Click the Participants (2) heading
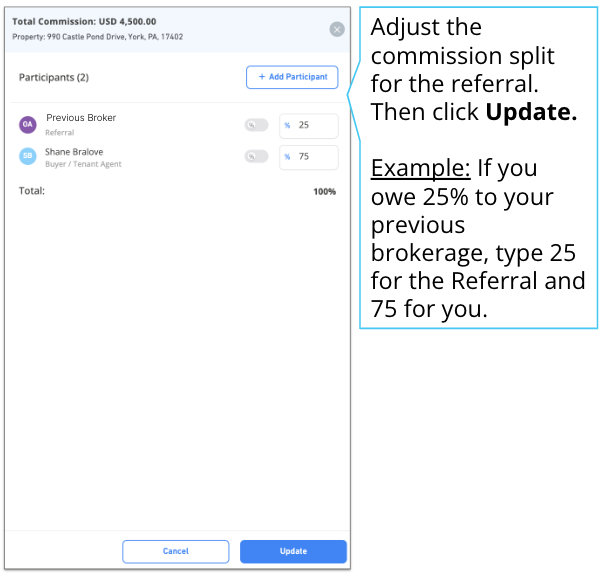The image size is (615, 577). pos(54,77)
